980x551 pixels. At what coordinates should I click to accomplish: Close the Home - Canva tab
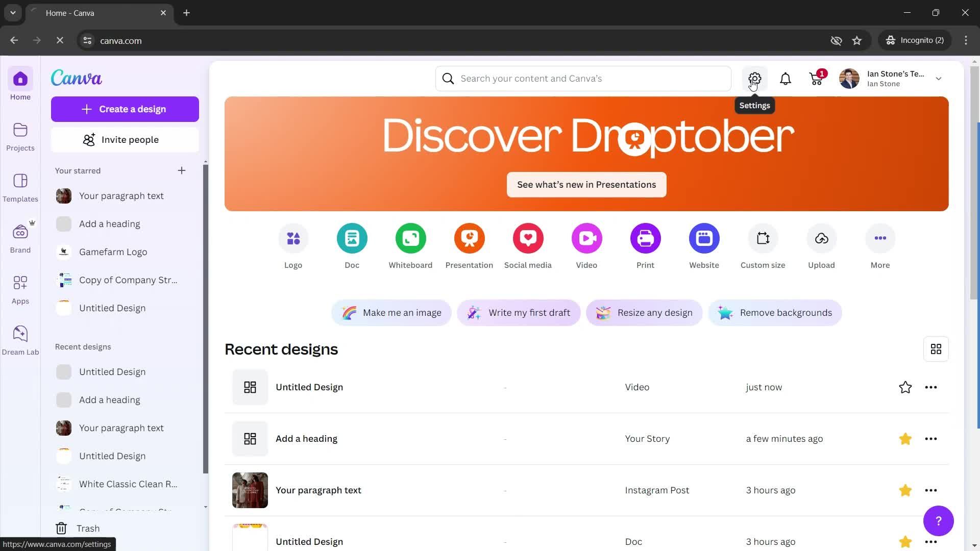[x=163, y=13]
